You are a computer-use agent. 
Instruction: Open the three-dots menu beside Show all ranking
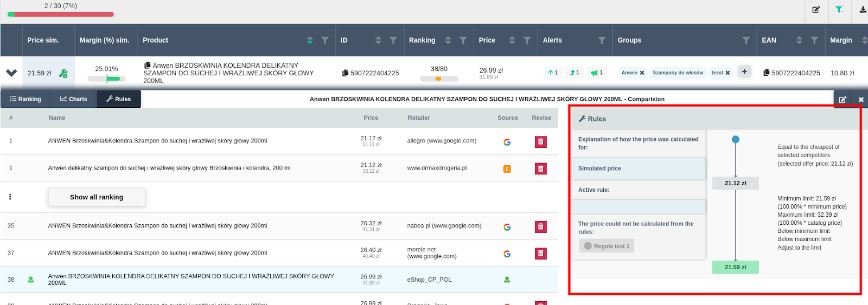tap(10, 197)
